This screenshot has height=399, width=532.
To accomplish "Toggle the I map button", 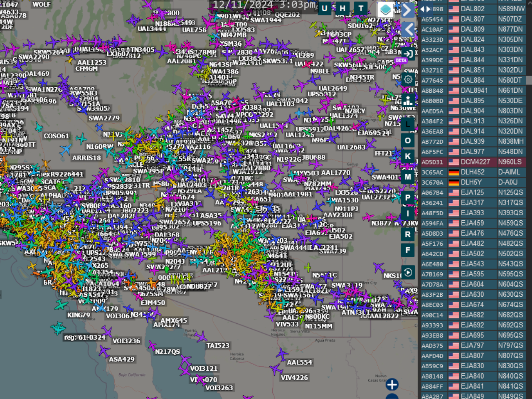I will [x=408, y=214].
